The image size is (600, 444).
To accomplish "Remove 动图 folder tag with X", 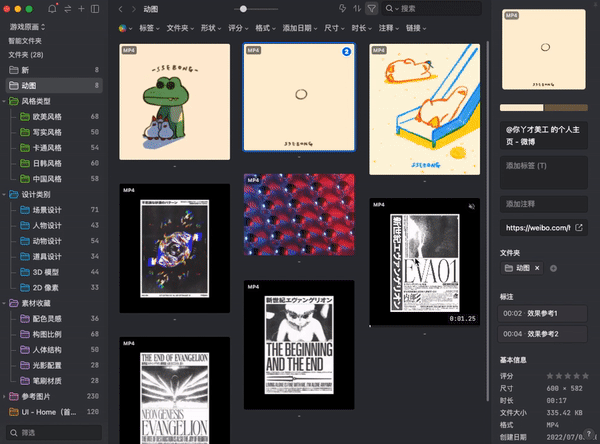I will pyautogui.click(x=537, y=268).
